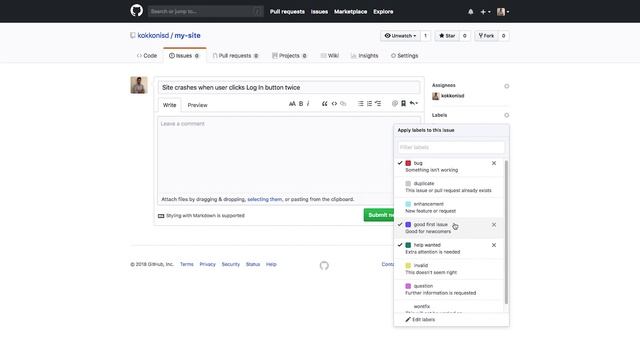Toggle the bug label

(449, 167)
